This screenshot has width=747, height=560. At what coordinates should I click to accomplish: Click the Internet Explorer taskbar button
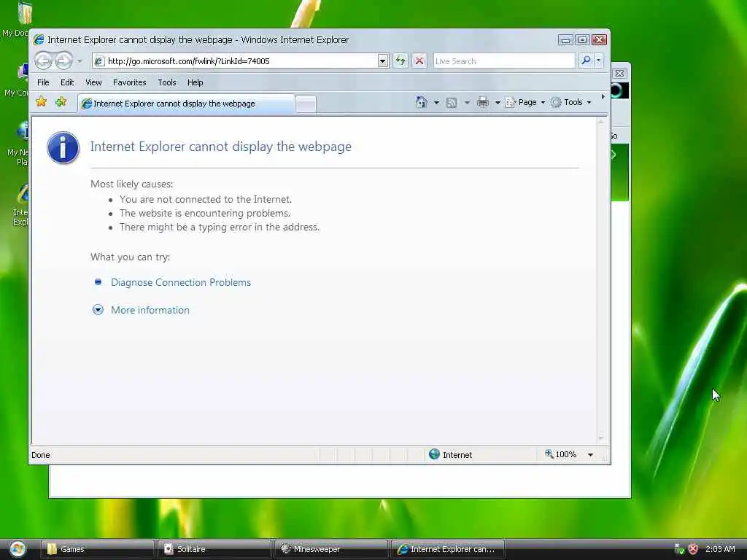pos(447,549)
